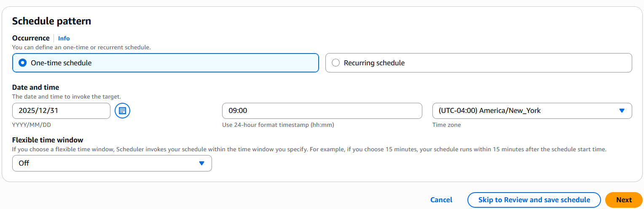Click Skip to Review and save schedule
The height and width of the screenshot is (209, 644).
point(534,200)
